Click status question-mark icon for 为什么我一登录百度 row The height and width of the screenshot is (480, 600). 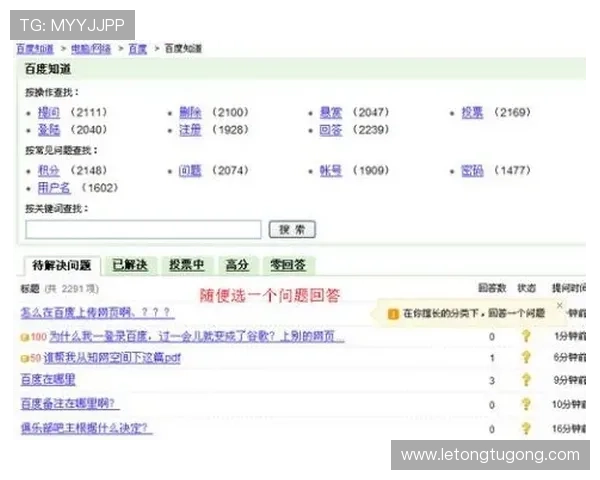coord(527,336)
